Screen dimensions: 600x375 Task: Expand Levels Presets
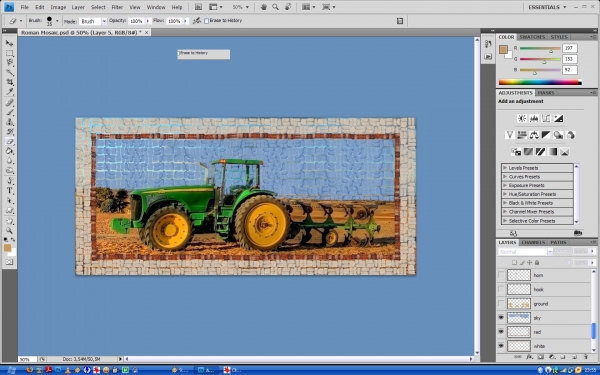point(505,168)
